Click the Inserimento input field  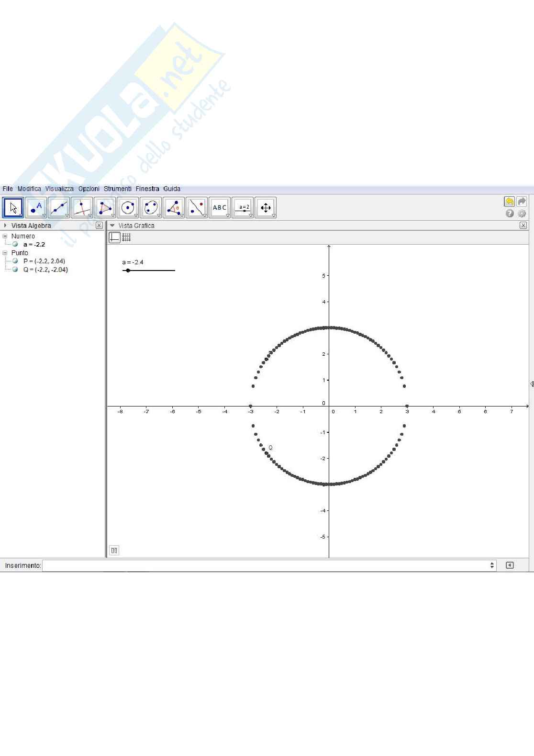(268, 565)
